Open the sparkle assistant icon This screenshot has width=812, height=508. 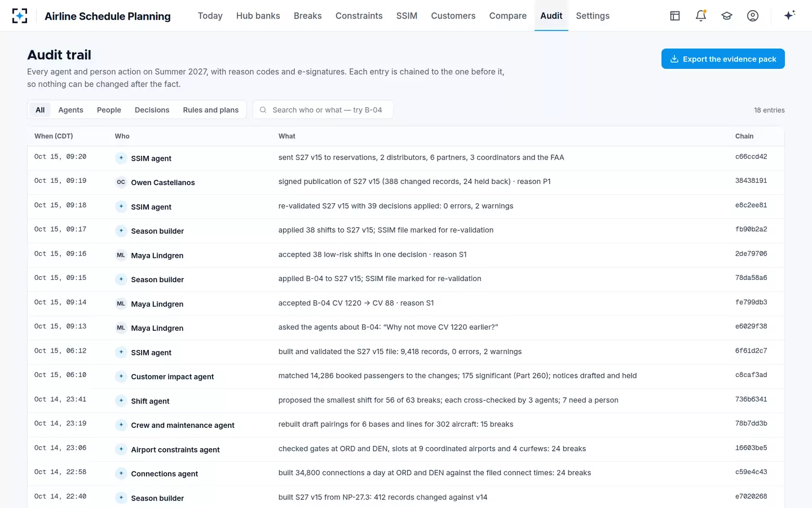(x=789, y=15)
